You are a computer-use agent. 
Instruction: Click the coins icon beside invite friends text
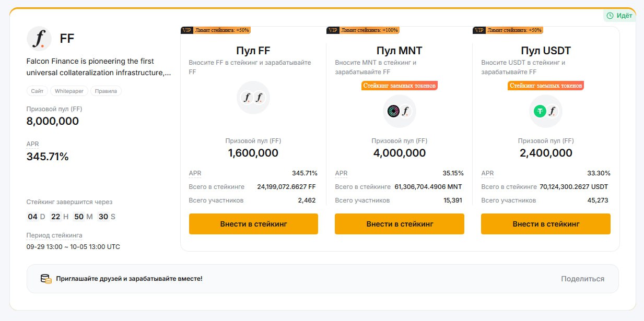pos(46,279)
